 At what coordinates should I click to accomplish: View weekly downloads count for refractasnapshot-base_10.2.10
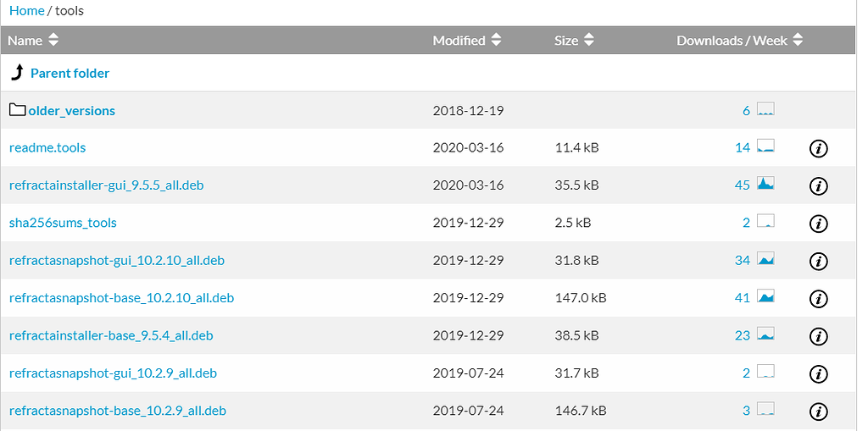tap(743, 298)
